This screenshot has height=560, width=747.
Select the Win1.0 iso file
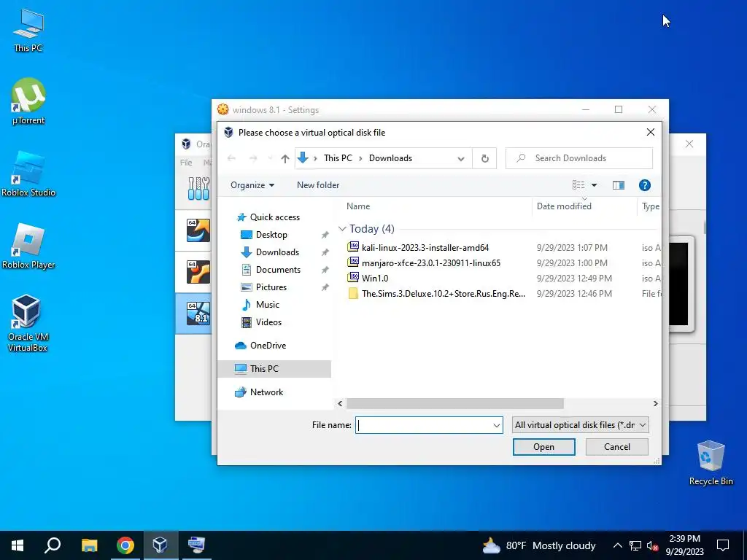click(x=375, y=278)
